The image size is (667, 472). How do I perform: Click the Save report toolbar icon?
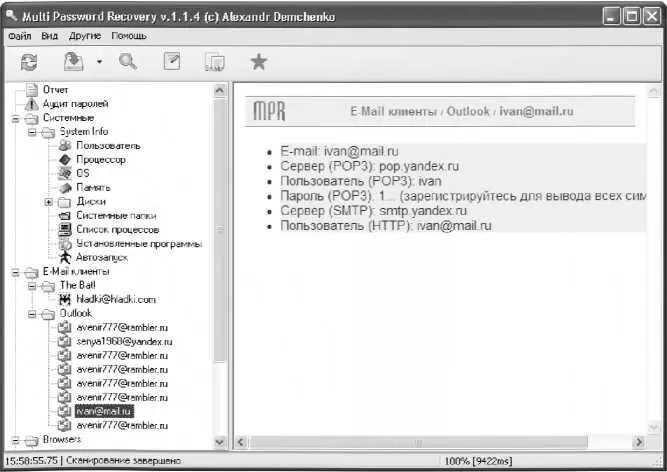(x=74, y=62)
